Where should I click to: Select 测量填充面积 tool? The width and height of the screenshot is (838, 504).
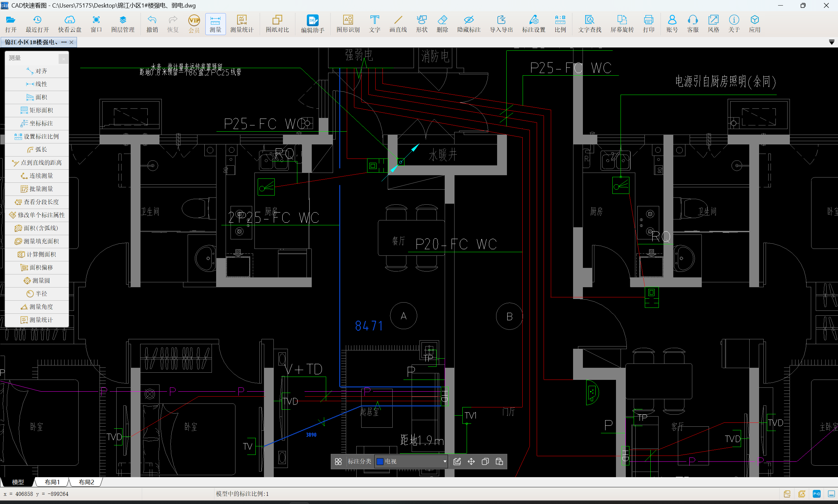[37, 241]
